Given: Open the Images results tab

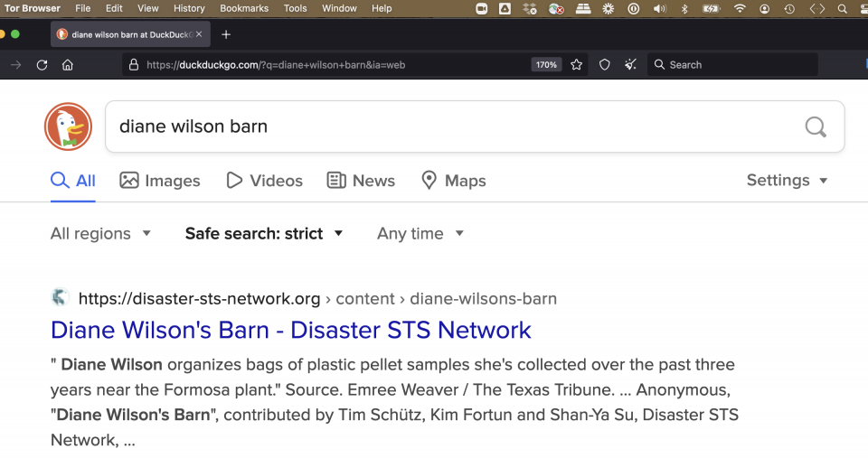Looking at the screenshot, I should tap(160, 181).
